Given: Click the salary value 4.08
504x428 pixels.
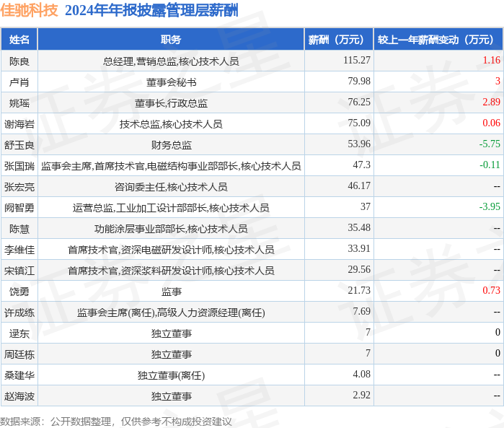Looking at the screenshot, I should [362, 375].
